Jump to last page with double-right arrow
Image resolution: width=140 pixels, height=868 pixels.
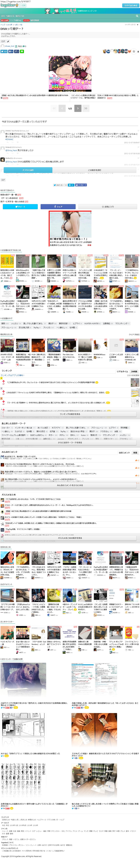coord(86,108)
